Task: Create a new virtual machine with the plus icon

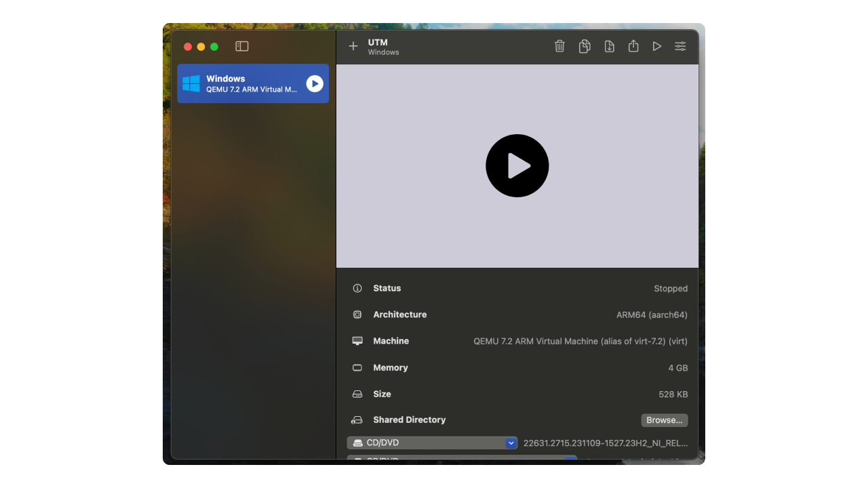Action: point(353,46)
